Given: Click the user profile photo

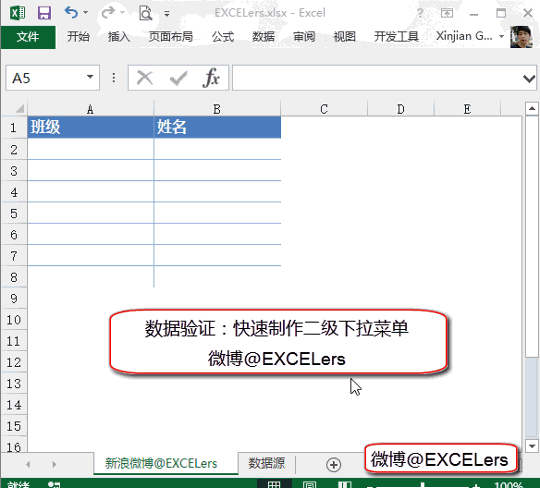Looking at the screenshot, I should tap(521, 37).
